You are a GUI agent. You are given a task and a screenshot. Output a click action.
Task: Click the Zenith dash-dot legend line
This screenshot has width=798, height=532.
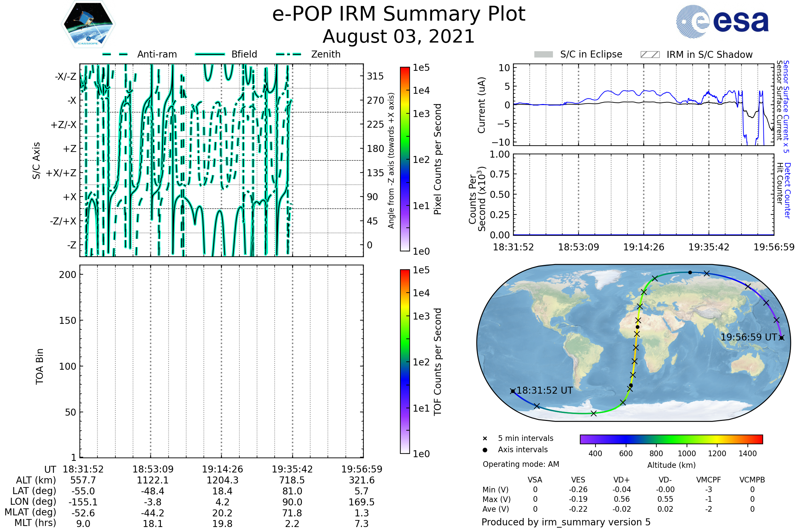pyautogui.click(x=289, y=54)
